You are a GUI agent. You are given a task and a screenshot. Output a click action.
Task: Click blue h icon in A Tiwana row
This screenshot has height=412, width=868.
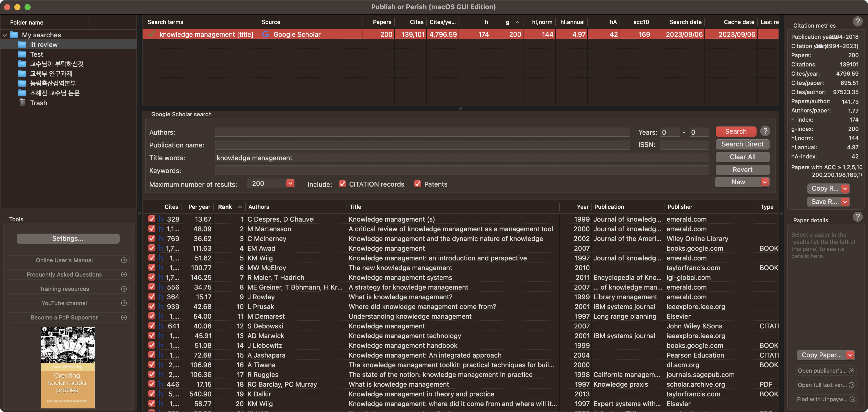(x=161, y=365)
